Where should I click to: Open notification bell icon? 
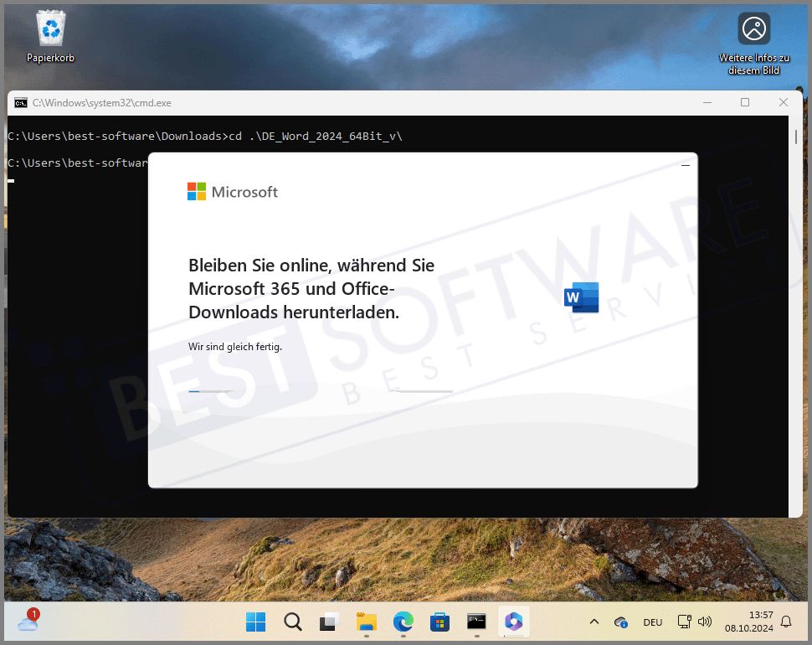coord(786,622)
